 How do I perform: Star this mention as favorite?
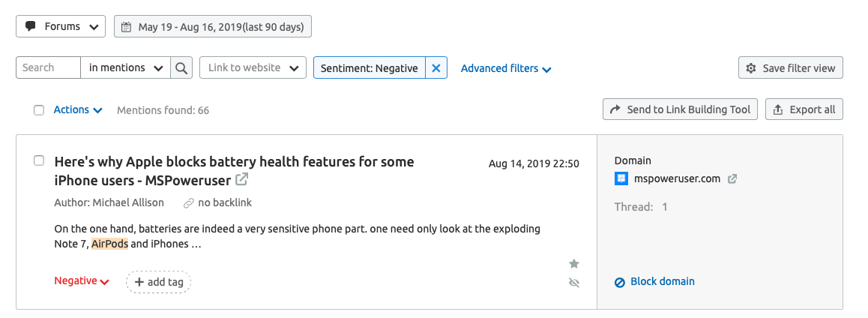pyautogui.click(x=574, y=264)
